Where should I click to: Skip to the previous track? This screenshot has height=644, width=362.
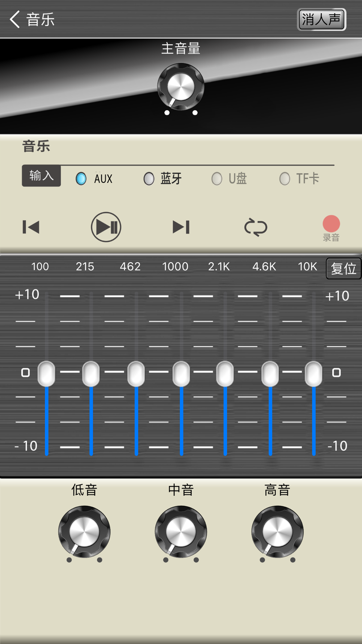pos(31,227)
